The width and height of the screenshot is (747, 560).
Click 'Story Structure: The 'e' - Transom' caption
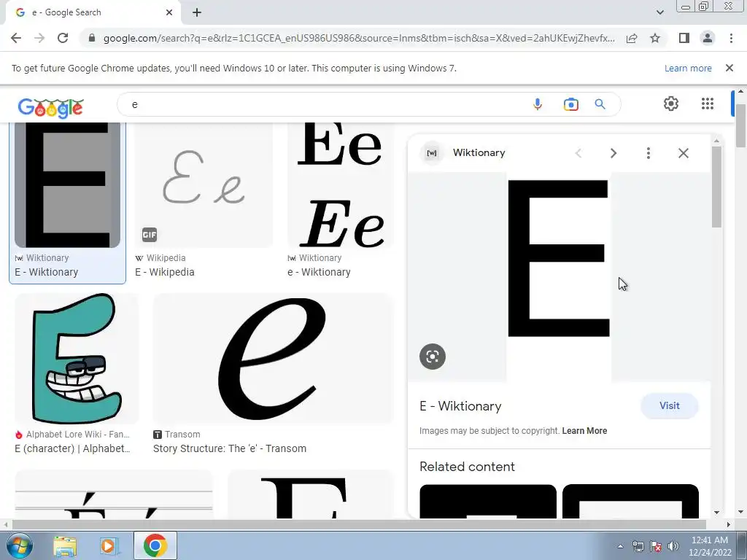coord(230,448)
